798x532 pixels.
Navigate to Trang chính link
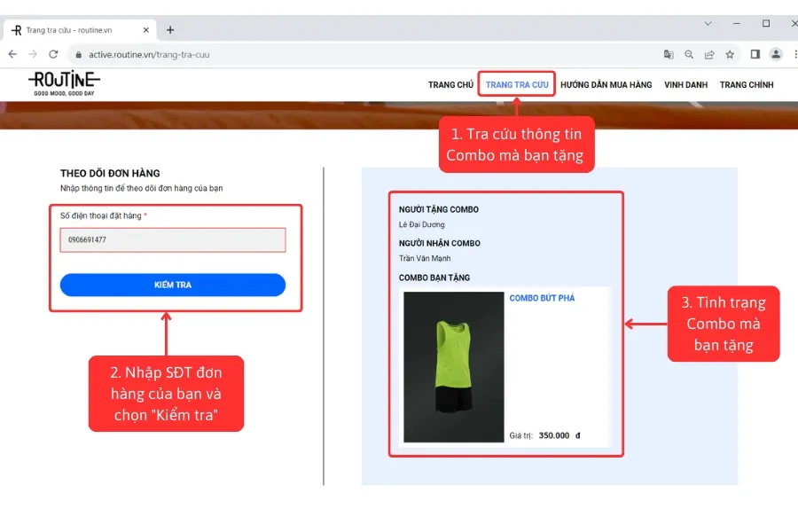(747, 85)
